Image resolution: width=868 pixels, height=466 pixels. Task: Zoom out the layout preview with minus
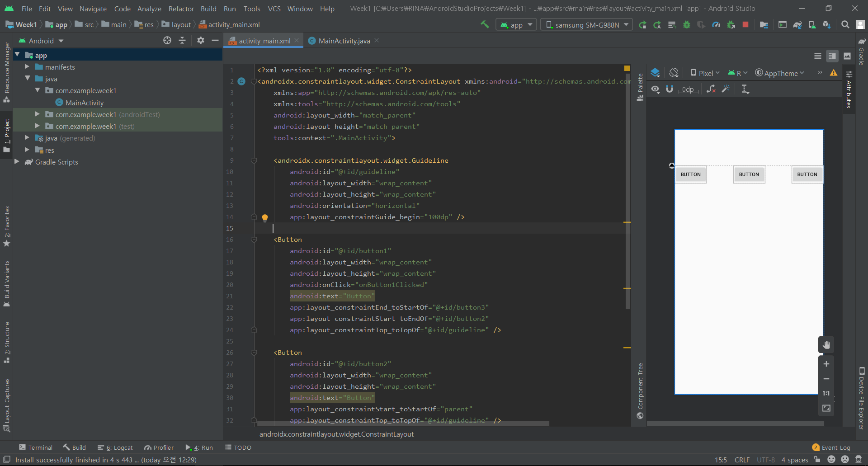826,379
